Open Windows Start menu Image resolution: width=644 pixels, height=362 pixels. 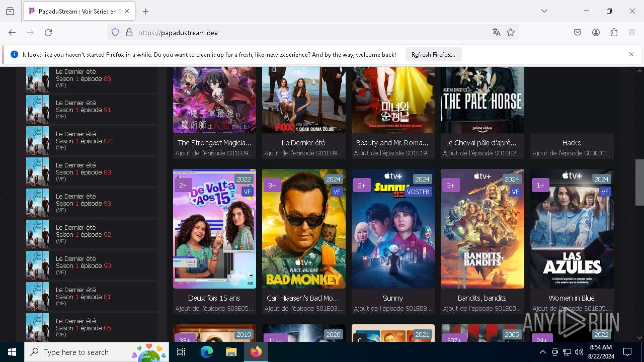tap(12, 352)
